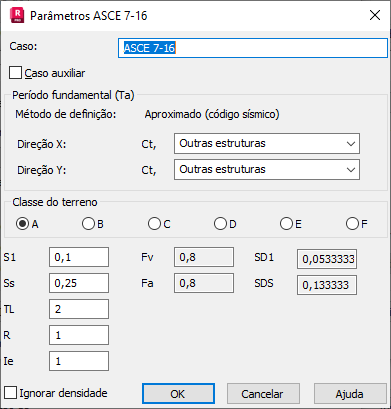
Task: Close the Parâmetros ASCE 7-16 dialog
Action: point(375,15)
